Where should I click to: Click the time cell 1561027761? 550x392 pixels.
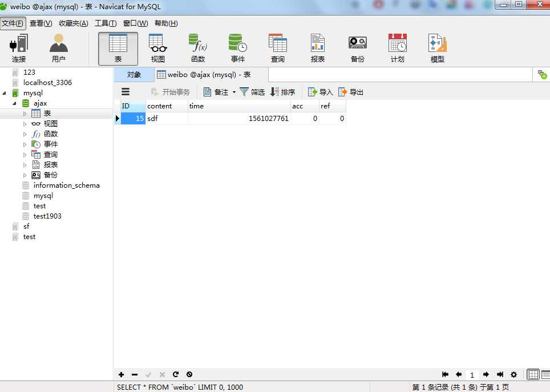click(x=239, y=119)
